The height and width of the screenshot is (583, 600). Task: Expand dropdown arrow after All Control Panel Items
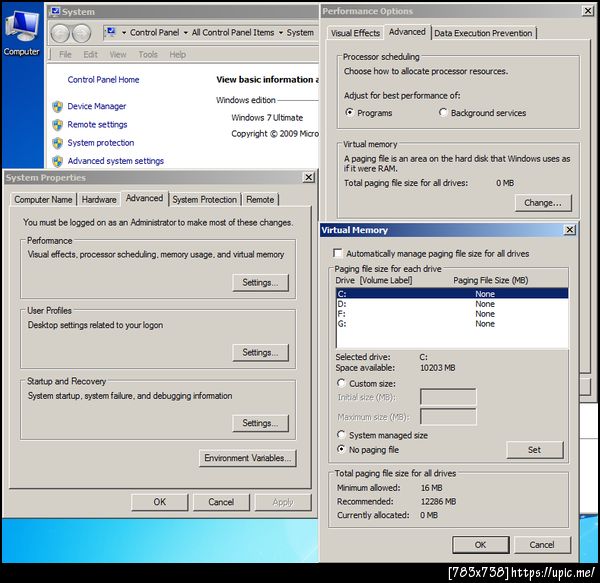(x=280, y=33)
